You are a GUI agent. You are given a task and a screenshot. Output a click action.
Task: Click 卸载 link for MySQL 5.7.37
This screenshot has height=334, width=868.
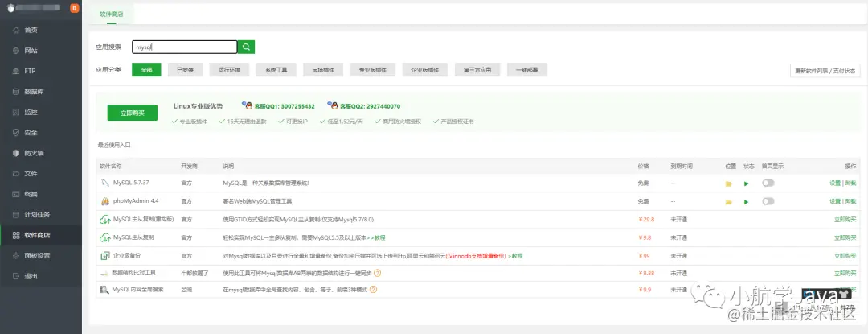click(x=850, y=183)
